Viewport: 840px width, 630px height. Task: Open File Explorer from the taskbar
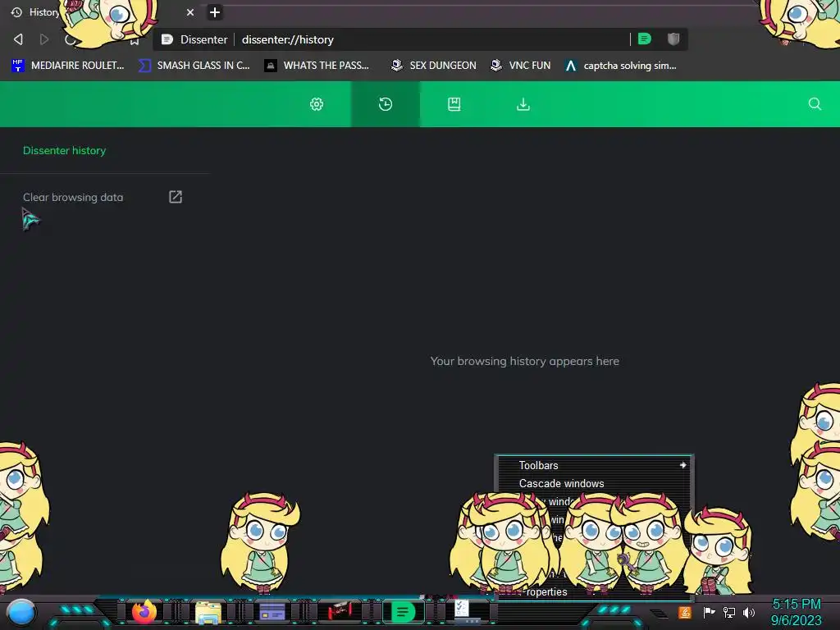pos(208,612)
